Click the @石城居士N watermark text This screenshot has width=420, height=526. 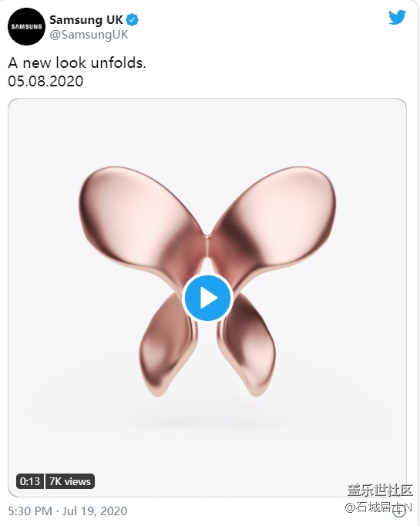click(x=375, y=507)
